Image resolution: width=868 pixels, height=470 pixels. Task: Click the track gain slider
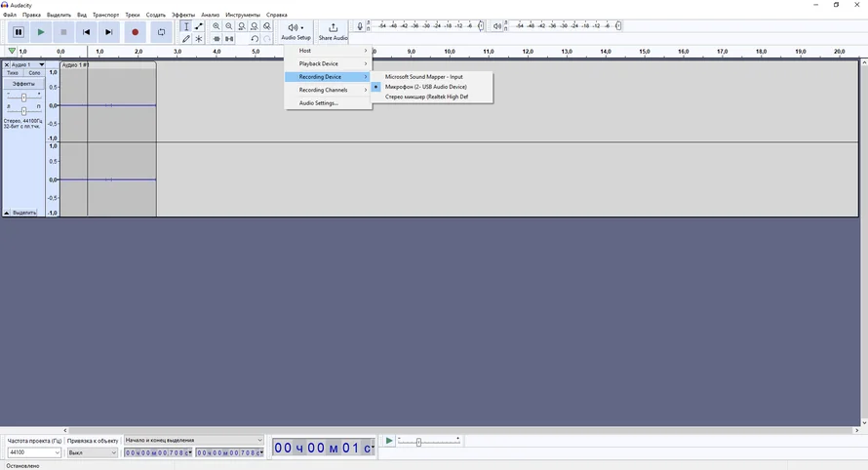[x=23, y=96]
